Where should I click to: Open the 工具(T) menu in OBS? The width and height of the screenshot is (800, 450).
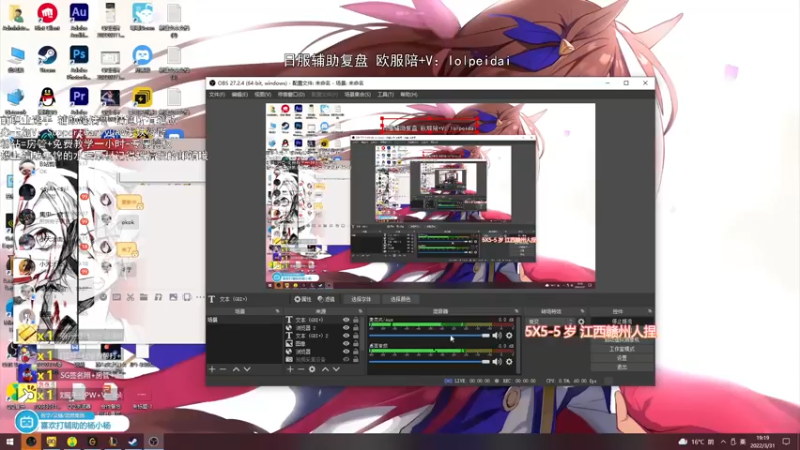point(385,94)
